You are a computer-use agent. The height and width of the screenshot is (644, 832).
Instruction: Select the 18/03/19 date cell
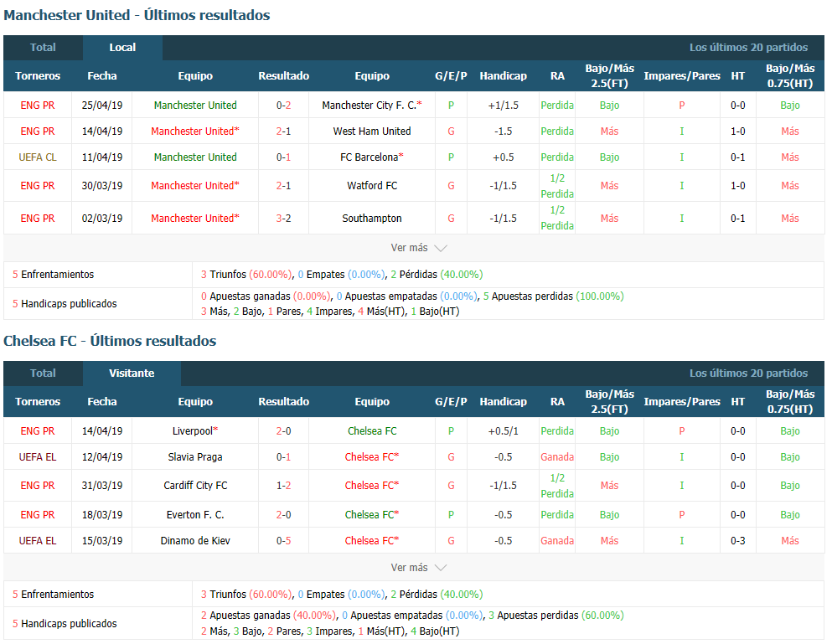pyautogui.click(x=102, y=514)
